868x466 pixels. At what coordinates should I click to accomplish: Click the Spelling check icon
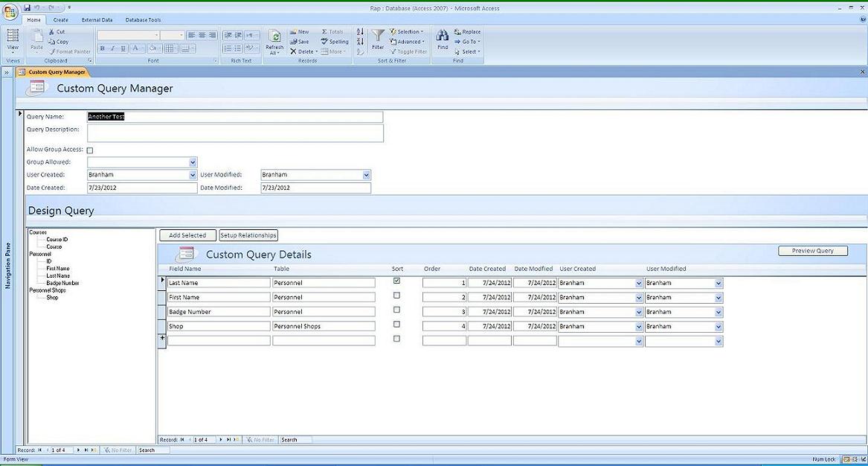point(325,42)
